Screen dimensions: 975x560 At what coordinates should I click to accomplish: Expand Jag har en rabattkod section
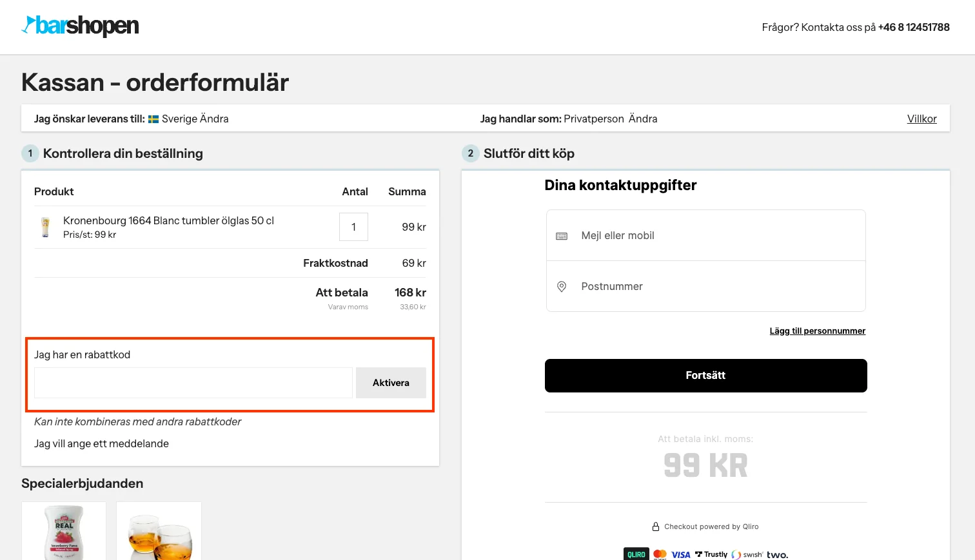pos(82,354)
